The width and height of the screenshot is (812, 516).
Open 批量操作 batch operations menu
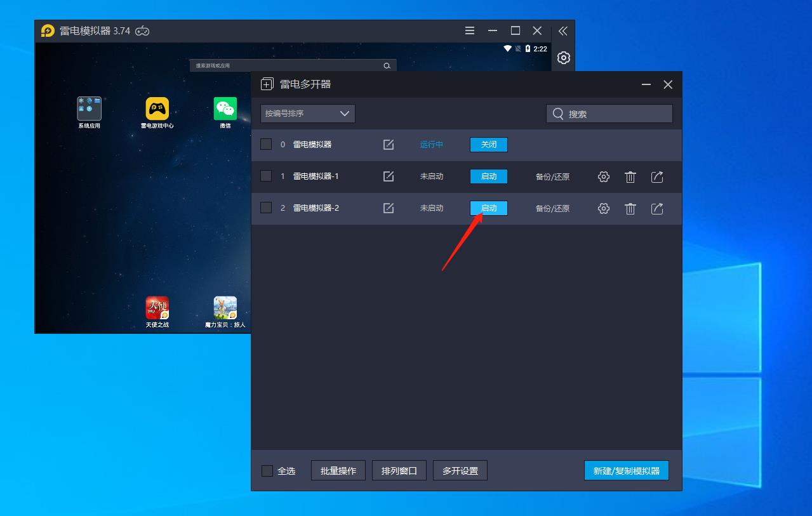pos(338,471)
